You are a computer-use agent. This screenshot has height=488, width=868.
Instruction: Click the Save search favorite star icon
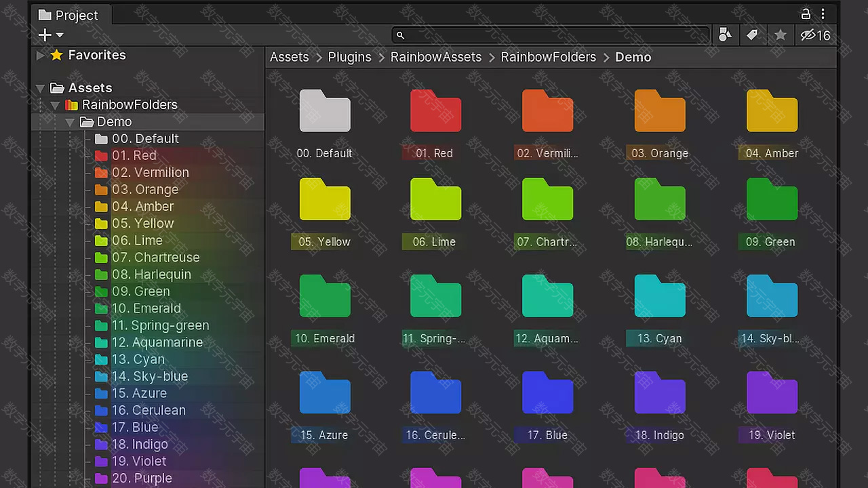click(x=781, y=35)
